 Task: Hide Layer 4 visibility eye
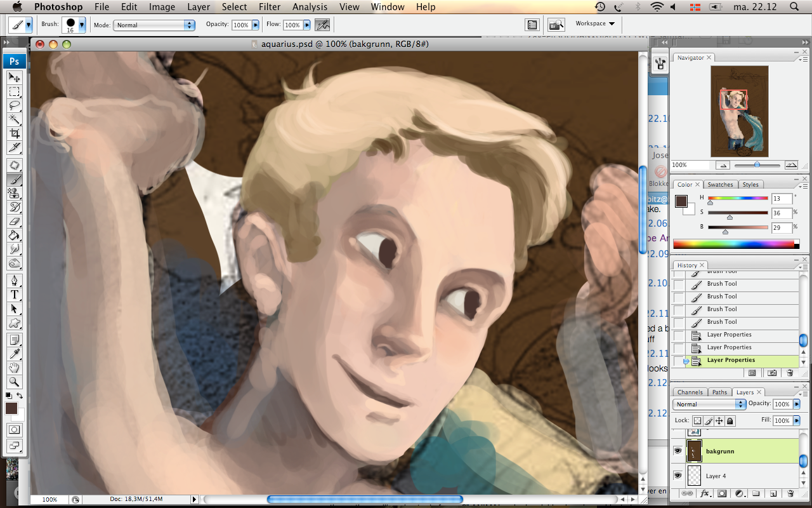point(678,476)
